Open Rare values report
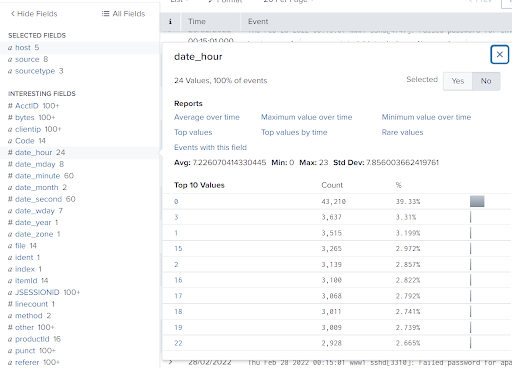 pyautogui.click(x=402, y=132)
